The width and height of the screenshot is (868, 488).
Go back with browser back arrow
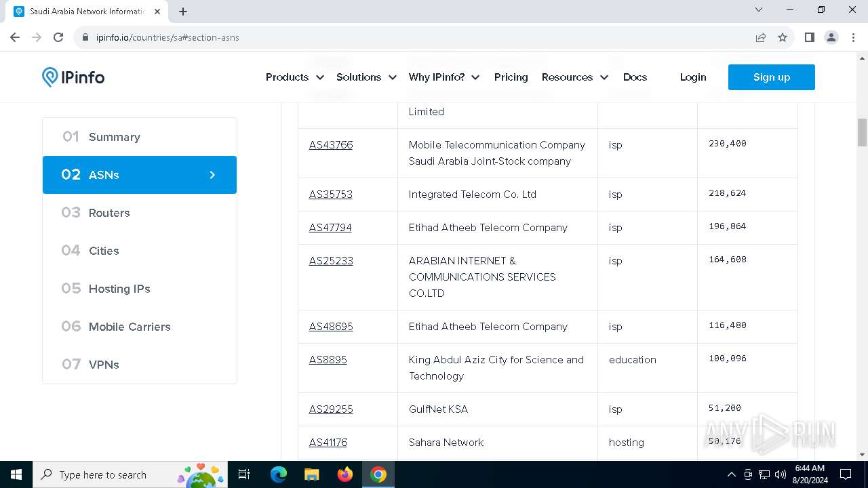click(15, 37)
